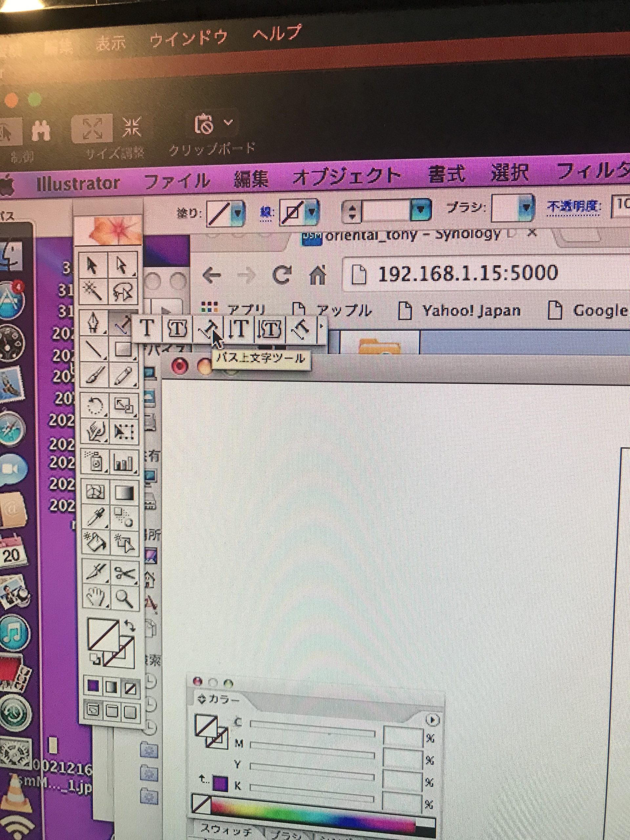
Task: Choose the Area Type tool in flyout
Action: [x=177, y=328]
